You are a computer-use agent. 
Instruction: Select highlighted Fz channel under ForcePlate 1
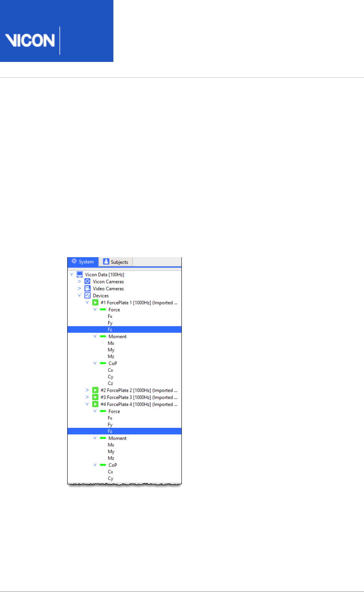125,329
